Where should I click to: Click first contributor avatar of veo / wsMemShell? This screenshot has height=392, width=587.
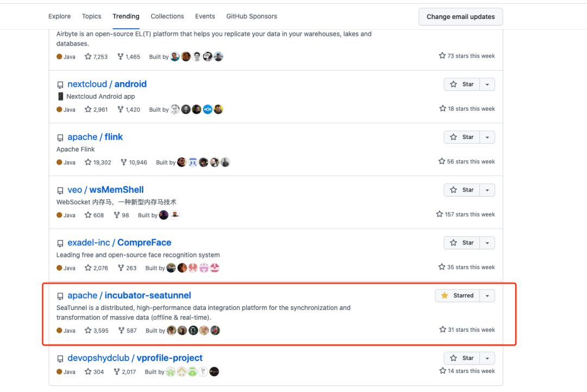164,214
